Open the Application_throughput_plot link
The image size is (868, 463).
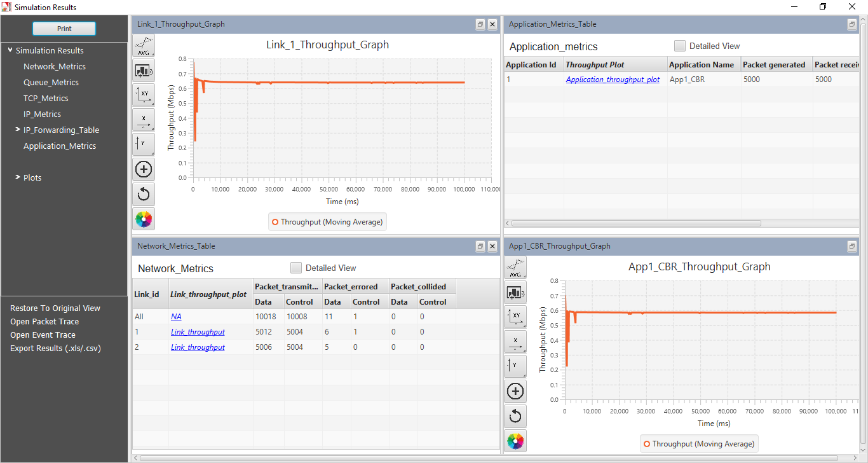tap(613, 79)
